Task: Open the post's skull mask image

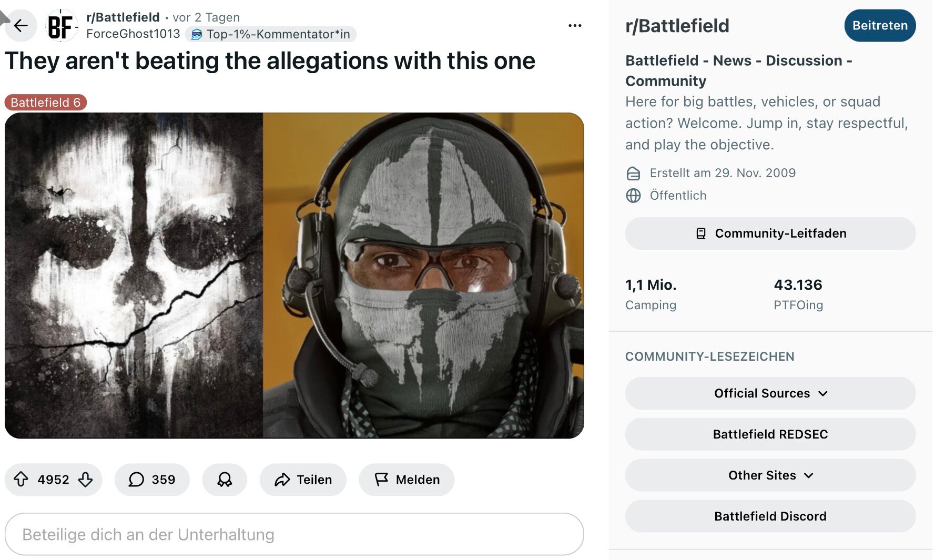Action: tap(294, 276)
